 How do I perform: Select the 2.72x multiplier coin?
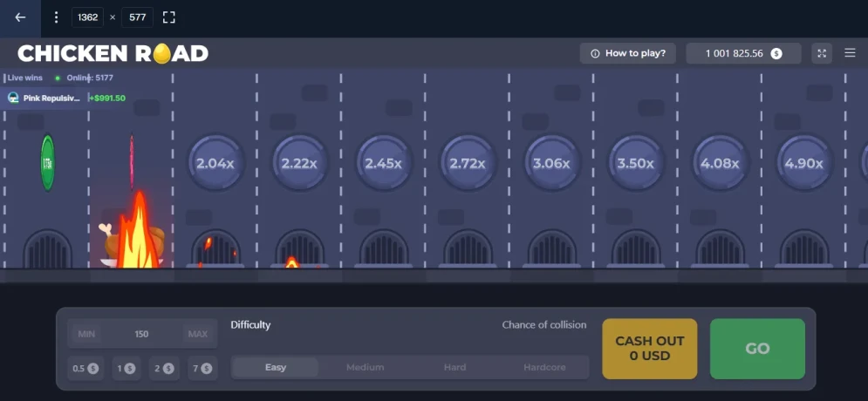[468, 163]
